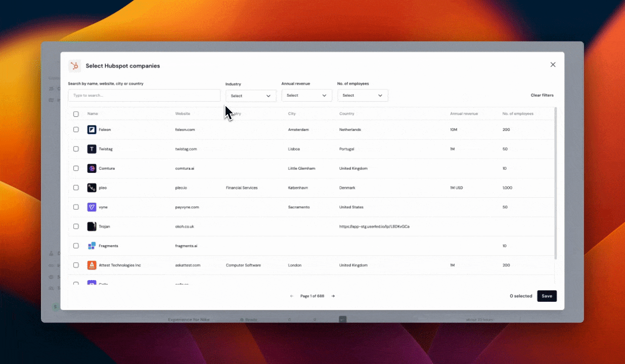This screenshot has width=625, height=364.
Task: Click the Attest Technologies Inc name
Action: point(120,265)
